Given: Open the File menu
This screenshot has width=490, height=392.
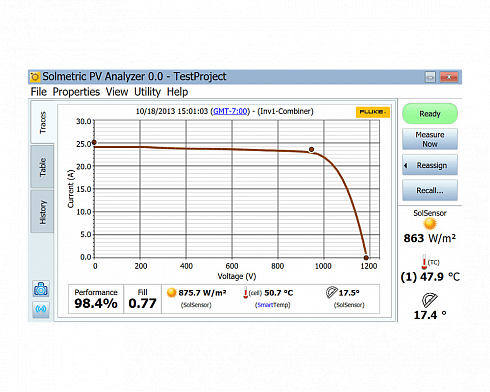Looking at the screenshot, I should click(x=39, y=92).
